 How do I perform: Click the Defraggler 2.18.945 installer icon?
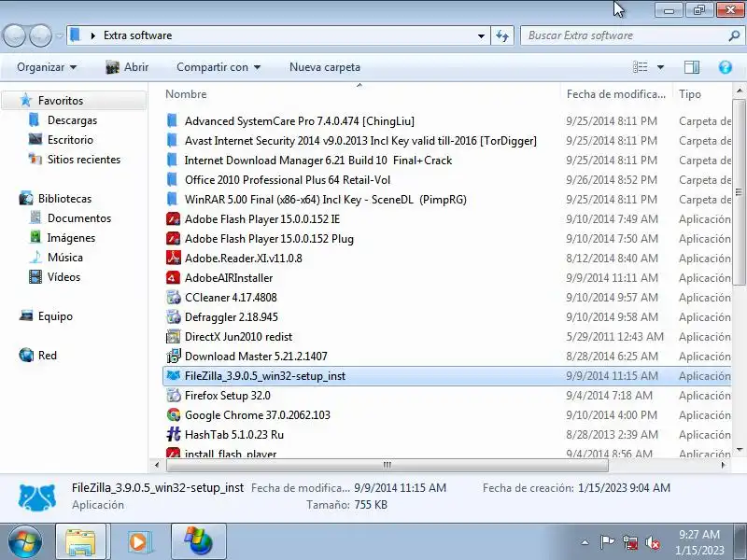[173, 316]
